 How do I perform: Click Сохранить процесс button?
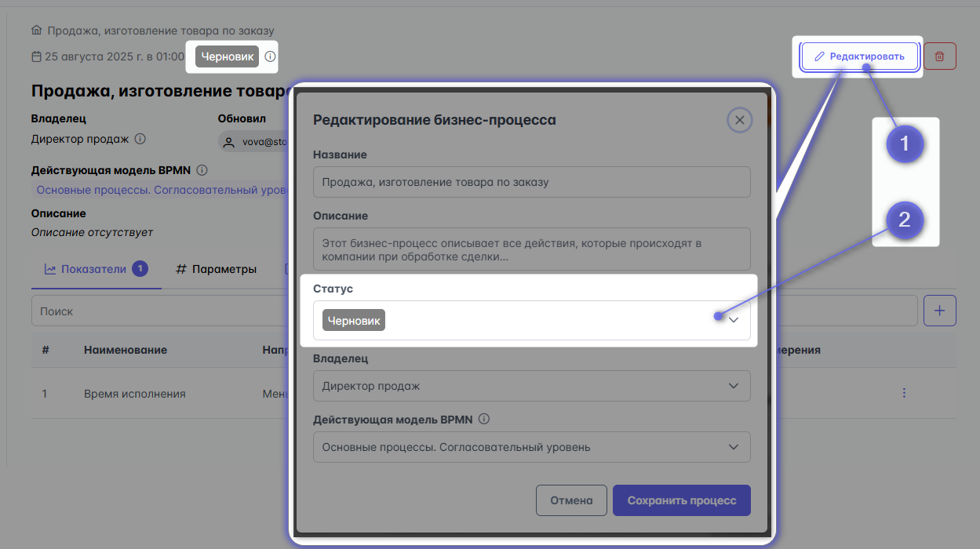pyautogui.click(x=681, y=500)
